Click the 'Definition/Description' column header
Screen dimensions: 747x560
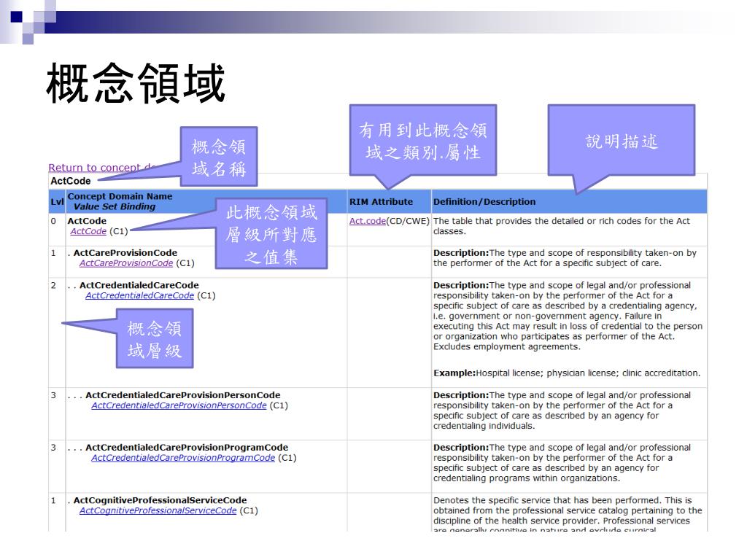coord(484,202)
